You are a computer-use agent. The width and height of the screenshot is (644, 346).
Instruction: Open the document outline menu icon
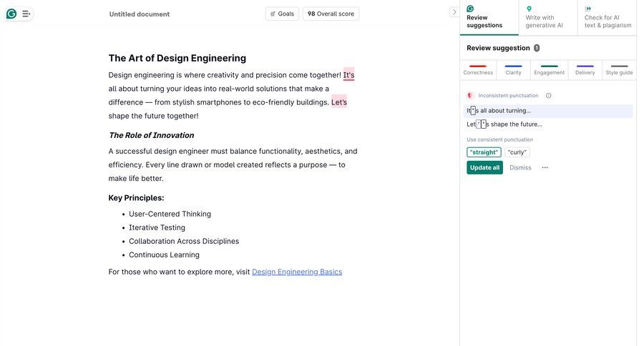(x=26, y=14)
